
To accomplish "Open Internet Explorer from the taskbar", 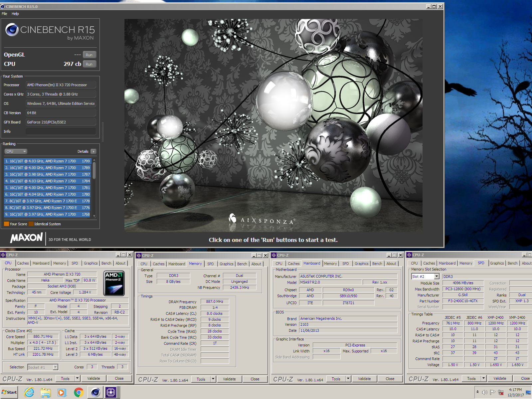I will click(29, 393).
